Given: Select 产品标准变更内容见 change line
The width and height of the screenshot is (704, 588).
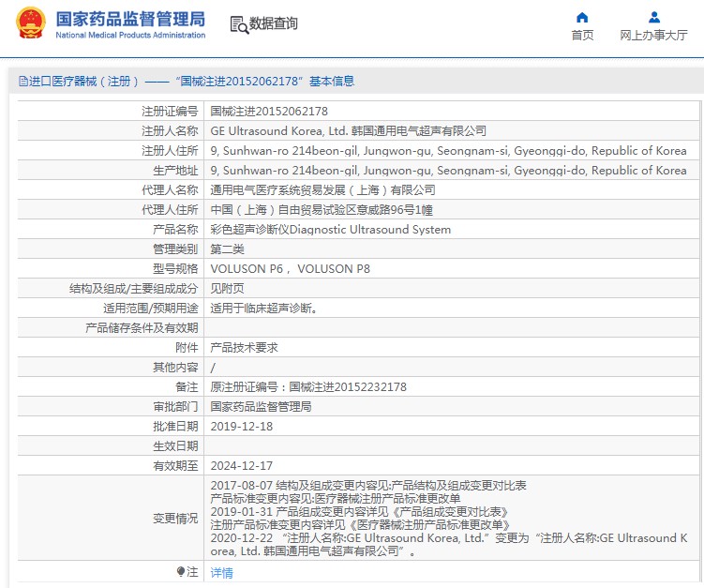Looking at the screenshot, I should [336, 499].
